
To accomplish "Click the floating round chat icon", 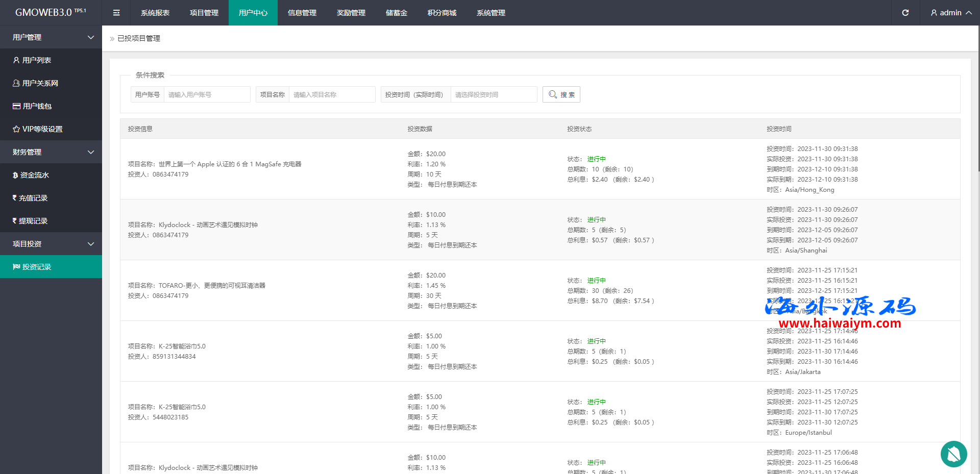I will point(953,454).
